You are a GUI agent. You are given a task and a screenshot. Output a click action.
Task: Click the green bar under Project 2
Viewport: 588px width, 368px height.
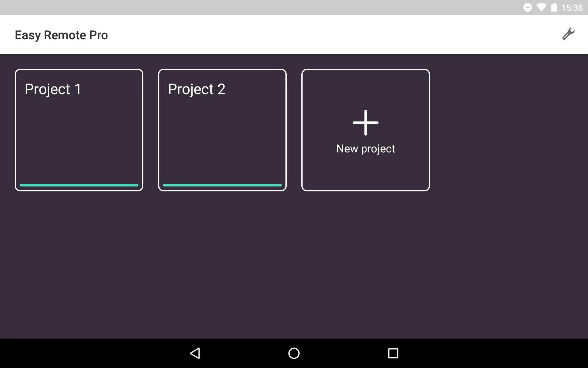pos(222,185)
